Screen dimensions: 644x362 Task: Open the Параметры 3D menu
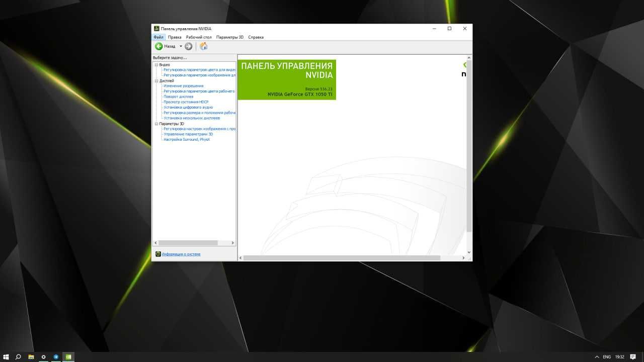click(230, 37)
